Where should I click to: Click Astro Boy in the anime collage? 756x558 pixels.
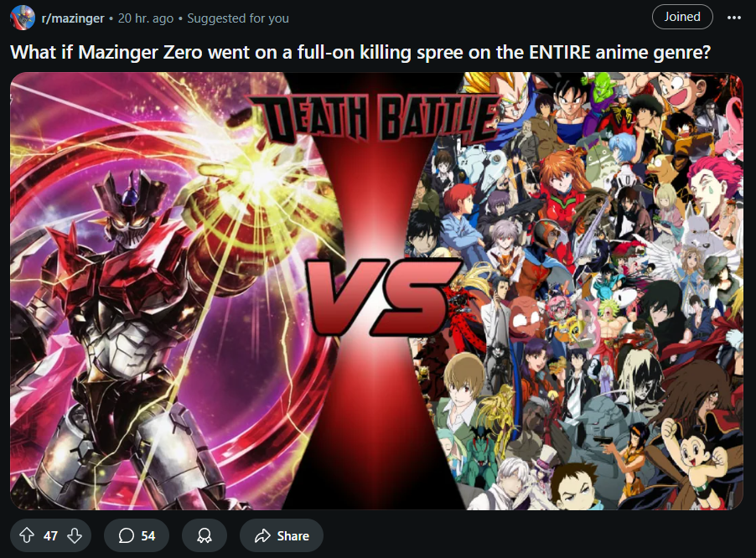pos(696,459)
